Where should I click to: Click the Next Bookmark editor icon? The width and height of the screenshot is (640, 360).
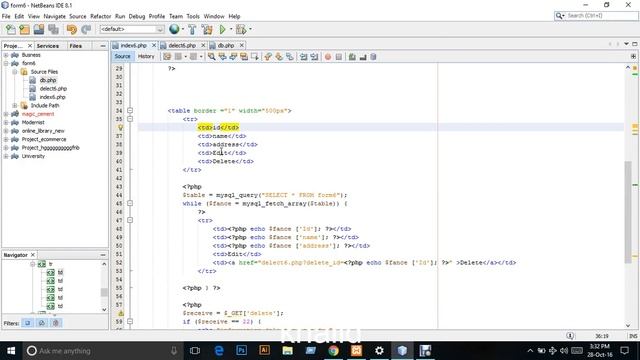(279, 57)
